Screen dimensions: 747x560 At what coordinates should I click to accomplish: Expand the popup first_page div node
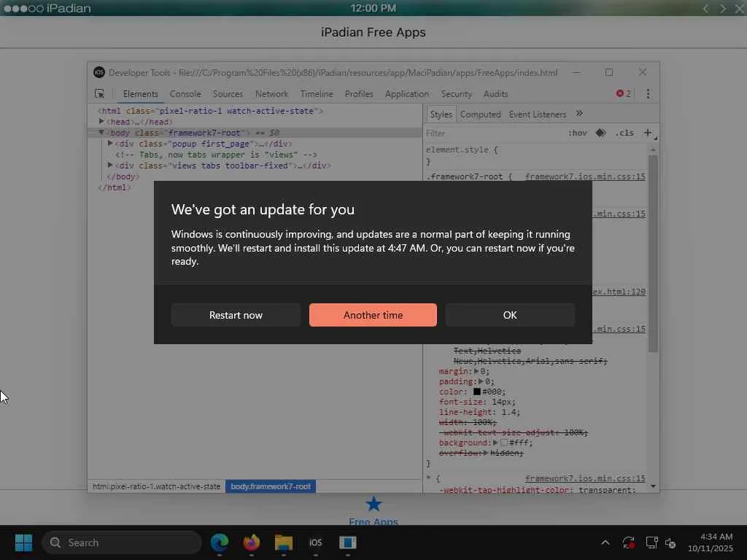pos(110,144)
